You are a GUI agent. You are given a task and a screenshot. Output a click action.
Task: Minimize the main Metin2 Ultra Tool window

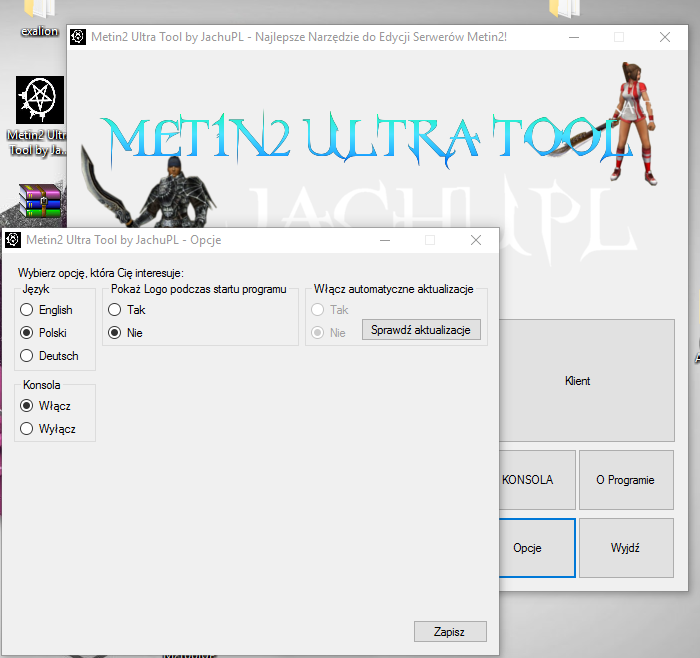coord(574,37)
